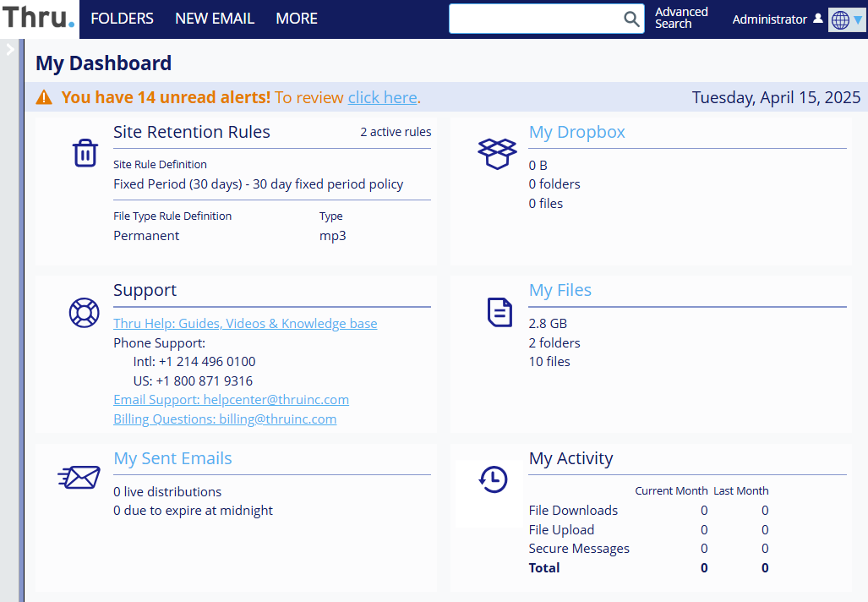
Task: Follow the 'click here' unread alerts link
Action: (x=382, y=97)
